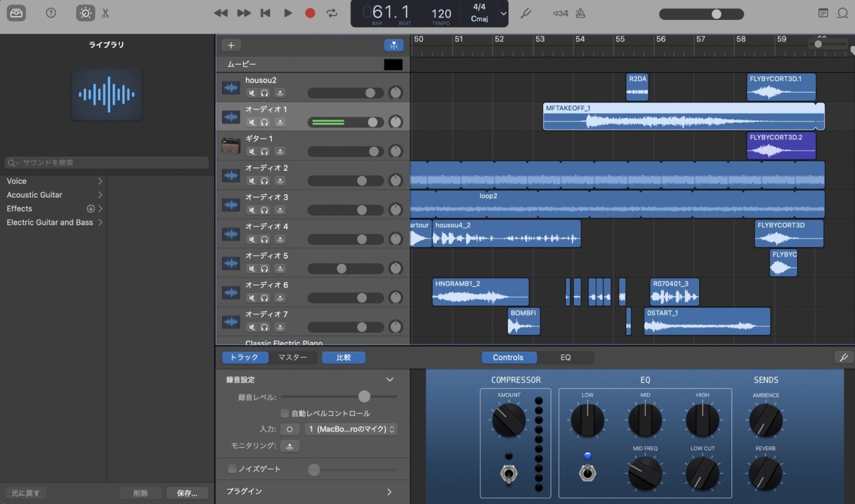
Task: Click the tuning fork Tuner icon
Action: (x=525, y=13)
